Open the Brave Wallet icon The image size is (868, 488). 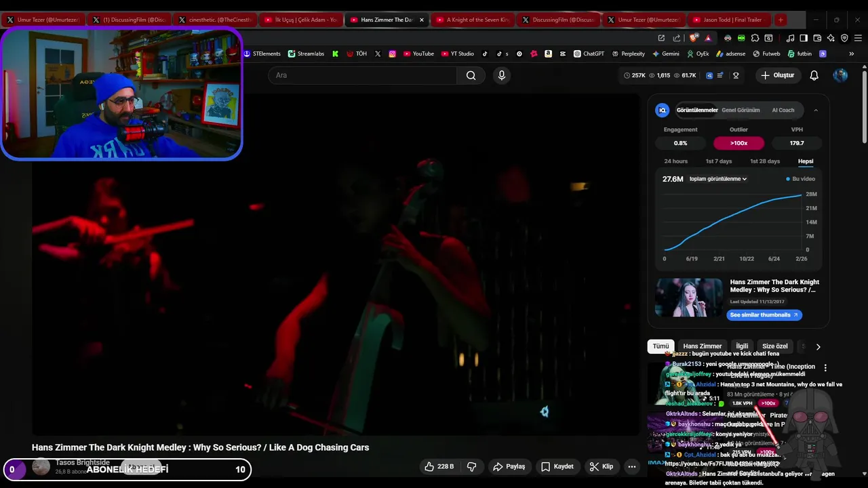tap(817, 38)
